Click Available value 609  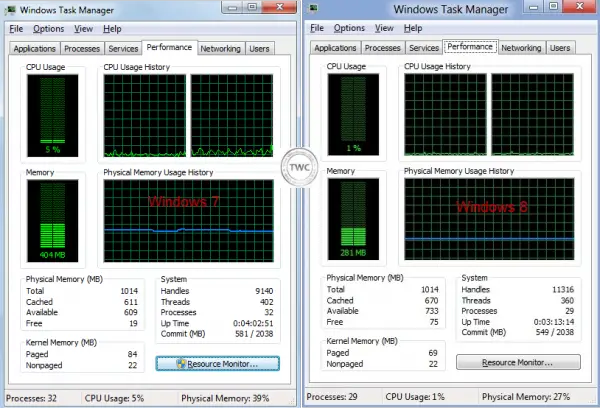(131, 312)
